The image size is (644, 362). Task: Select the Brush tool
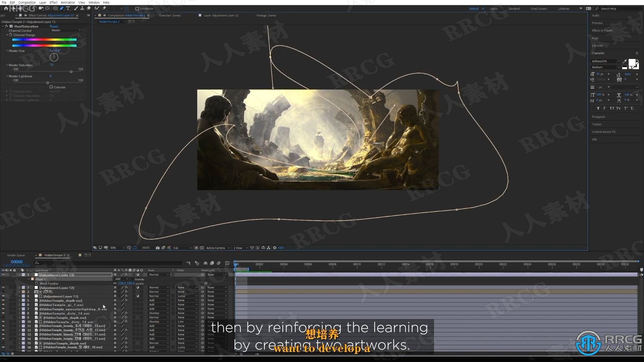(x=76, y=8)
